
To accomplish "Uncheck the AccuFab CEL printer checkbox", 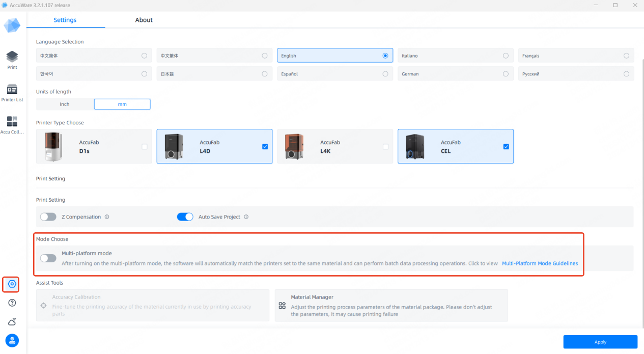I will (x=506, y=147).
